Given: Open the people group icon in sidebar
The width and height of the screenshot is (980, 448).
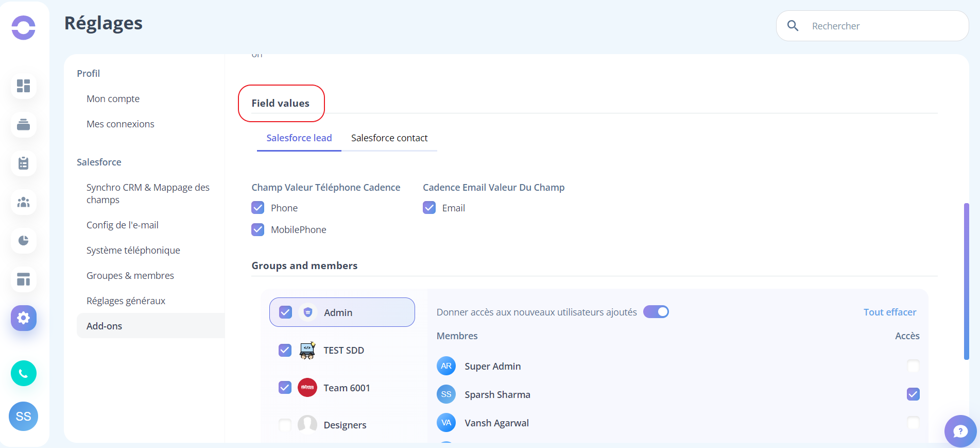Looking at the screenshot, I should (24, 202).
